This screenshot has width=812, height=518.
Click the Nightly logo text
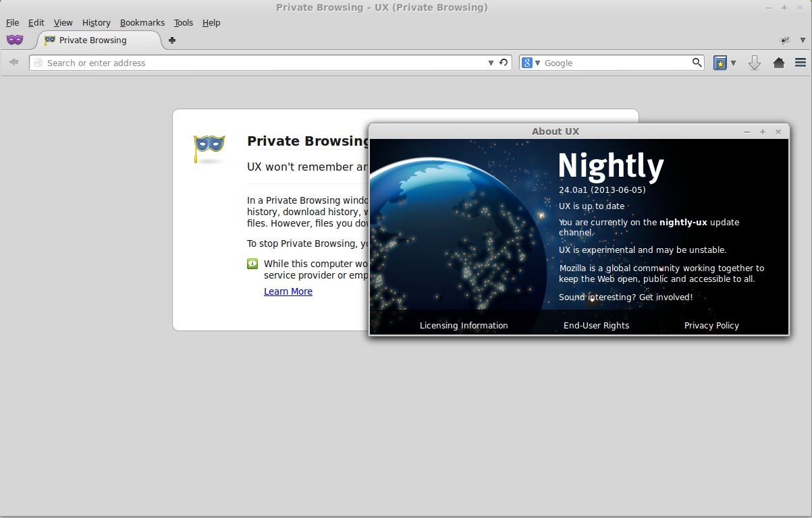point(611,167)
